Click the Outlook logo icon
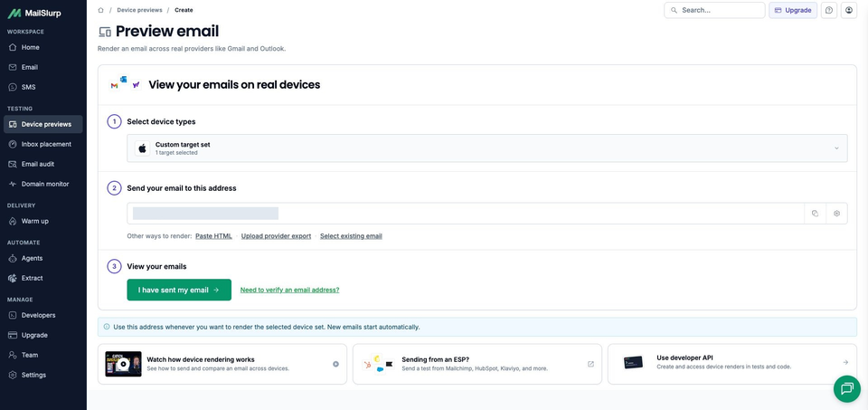The height and width of the screenshot is (410, 868). point(124,80)
